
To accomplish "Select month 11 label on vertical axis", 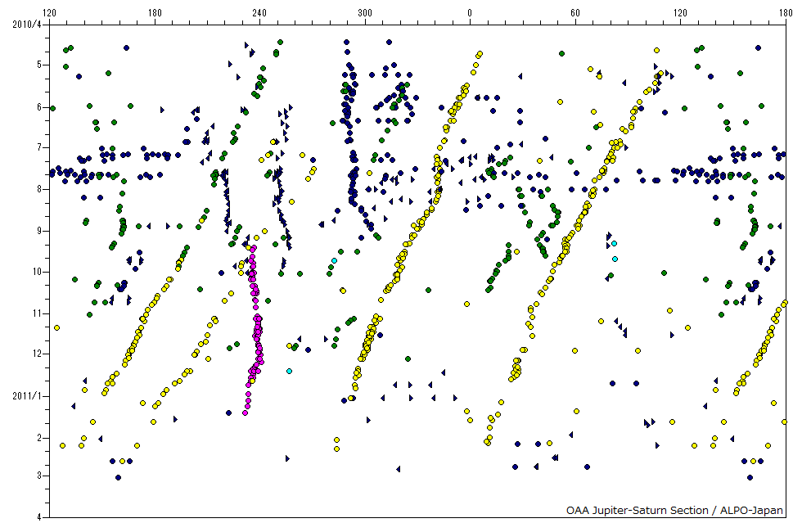I will pyautogui.click(x=37, y=313).
